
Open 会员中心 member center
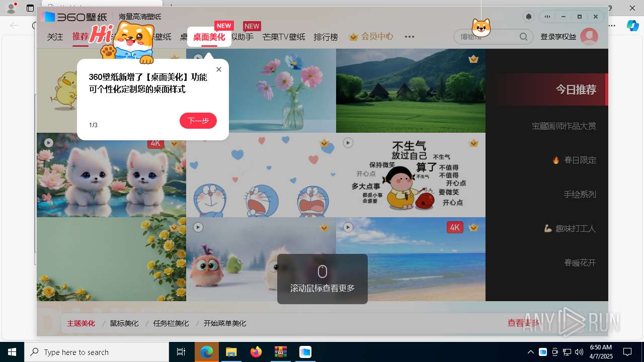click(377, 37)
